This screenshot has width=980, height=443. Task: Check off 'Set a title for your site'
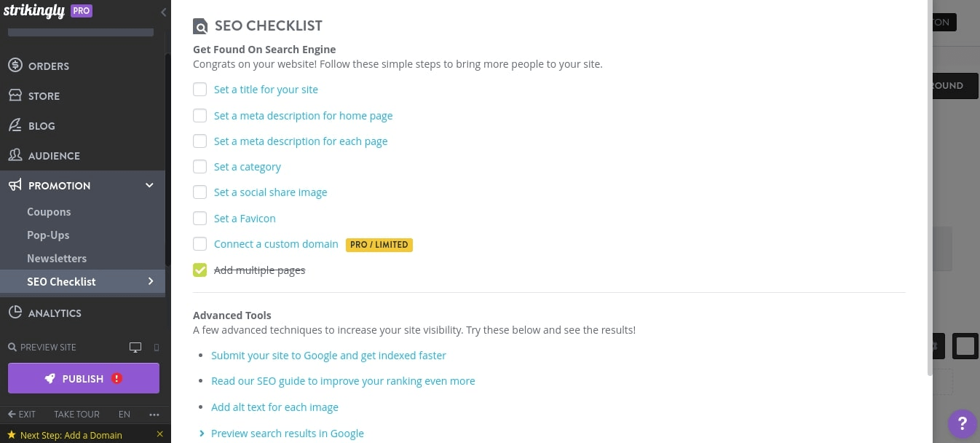point(199,89)
